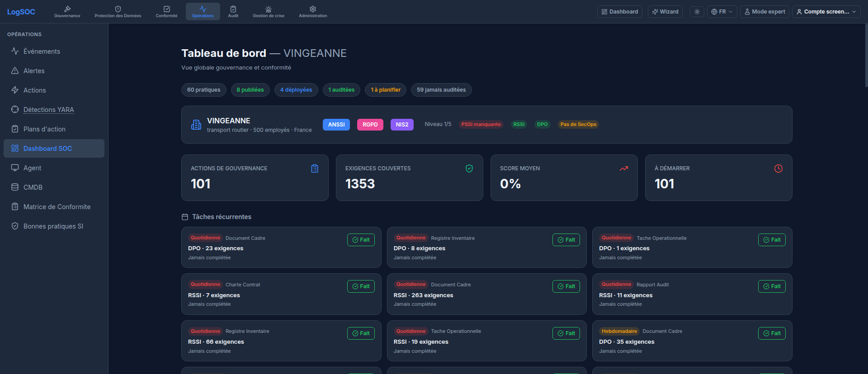Image resolution: width=868 pixels, height=374 pixels.
Task: Click clipboard icon in Actions de gouvernance card
Action: click(315, 168)
